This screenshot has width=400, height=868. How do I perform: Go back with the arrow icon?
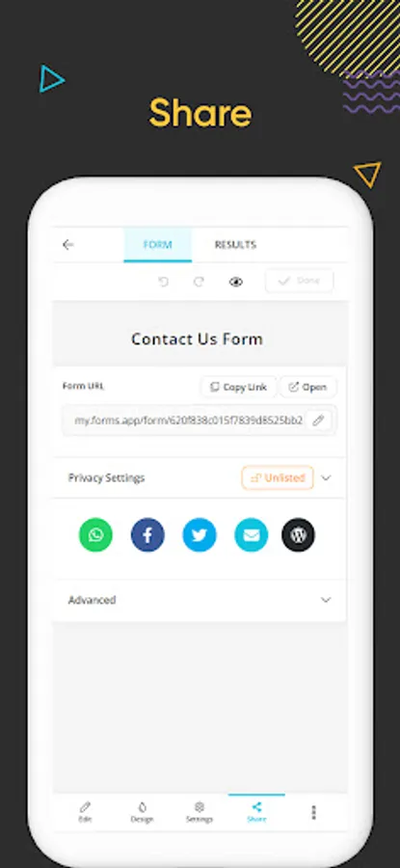tap(68, 245)
